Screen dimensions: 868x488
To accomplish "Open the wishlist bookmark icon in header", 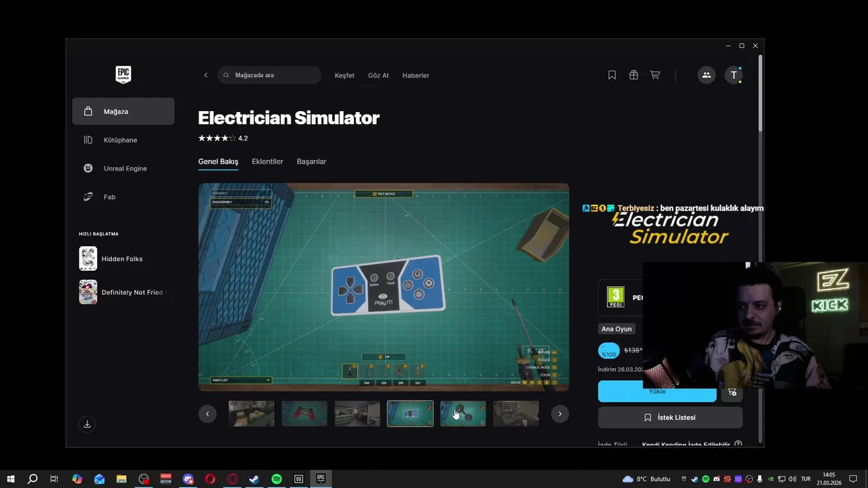I will click(612, 75).
